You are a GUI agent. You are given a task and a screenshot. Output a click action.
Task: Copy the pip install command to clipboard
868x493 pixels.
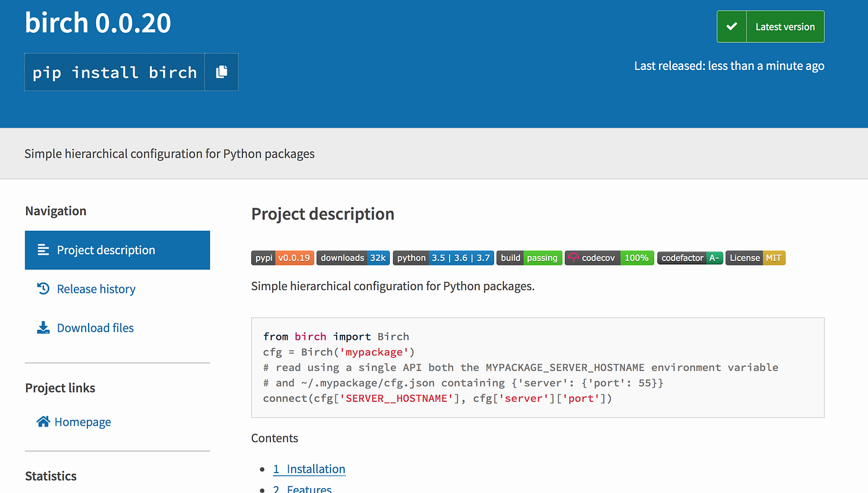[x=221, y=72]
